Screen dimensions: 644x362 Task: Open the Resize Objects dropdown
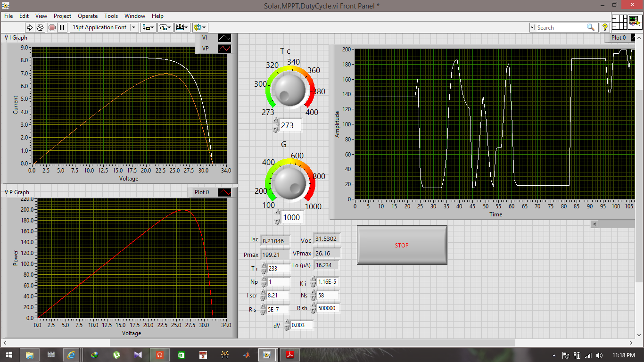(x=182, y=27)
